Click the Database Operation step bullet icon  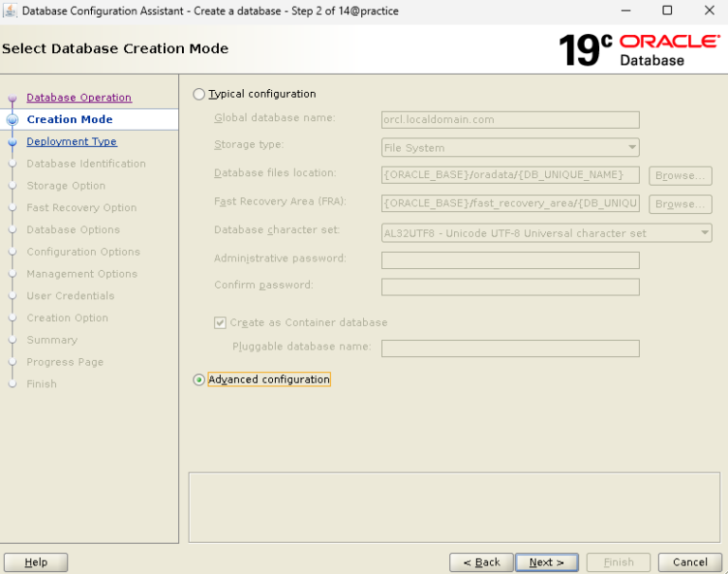[13, 99]
